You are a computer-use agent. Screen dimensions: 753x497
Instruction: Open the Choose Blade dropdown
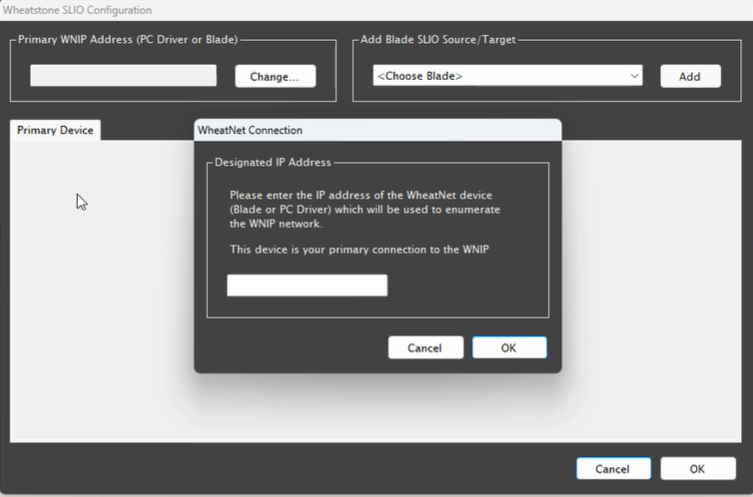508,76
